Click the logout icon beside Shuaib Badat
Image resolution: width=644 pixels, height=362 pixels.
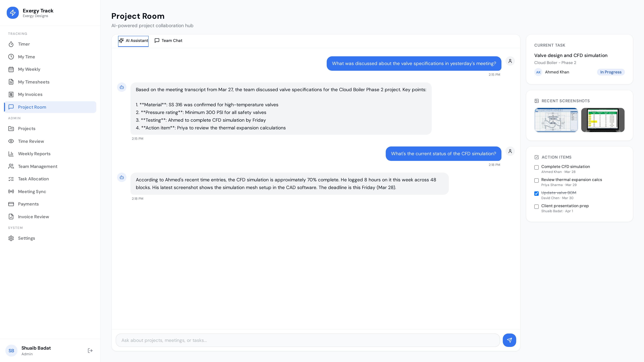[x=90, y=350]
